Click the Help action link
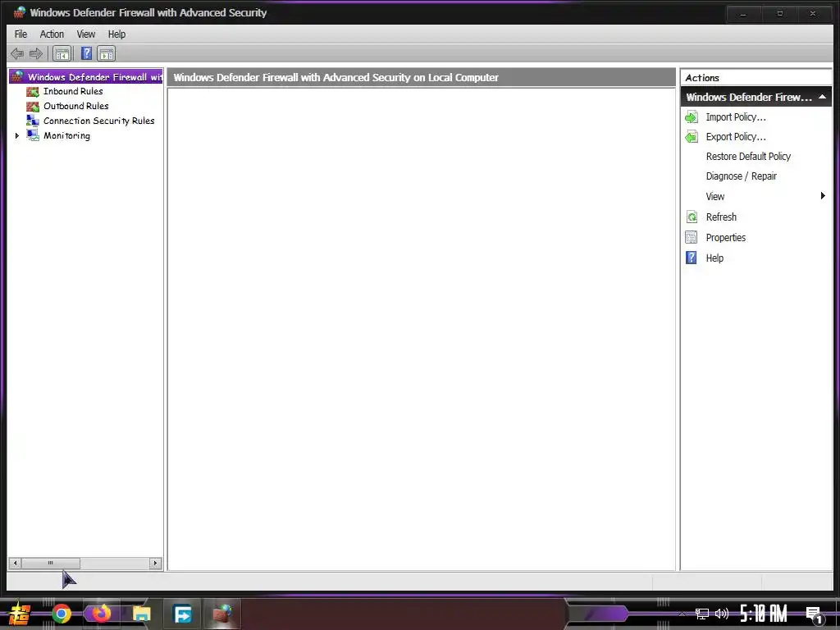The image size is (840, 630). click(714, 258)
